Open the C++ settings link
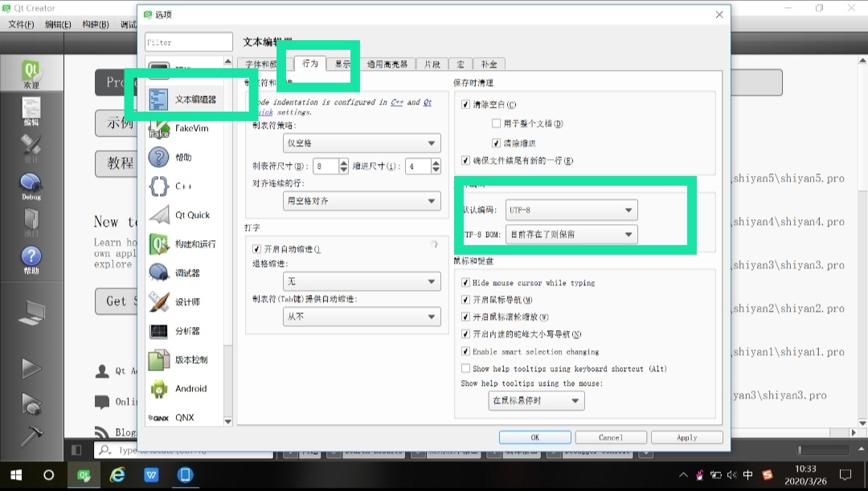This screenshot has height=491, width=868. coord(397,102)
